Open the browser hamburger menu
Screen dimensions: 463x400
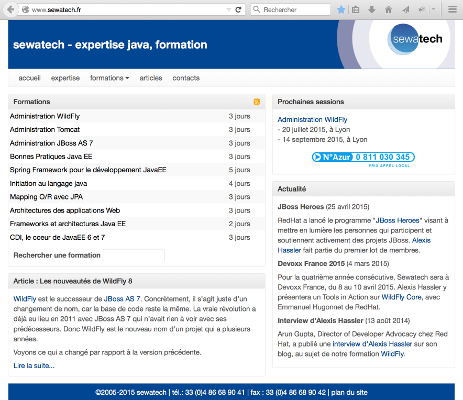pyautogui.click(x=452, y=9)
